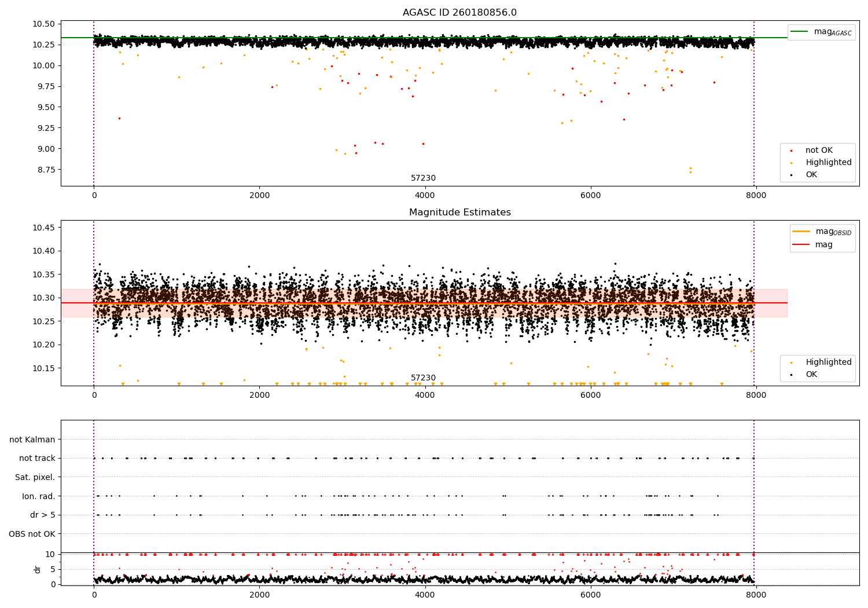Click the title 'AGASC ID 260180856.0'

(x=459, y=13)
